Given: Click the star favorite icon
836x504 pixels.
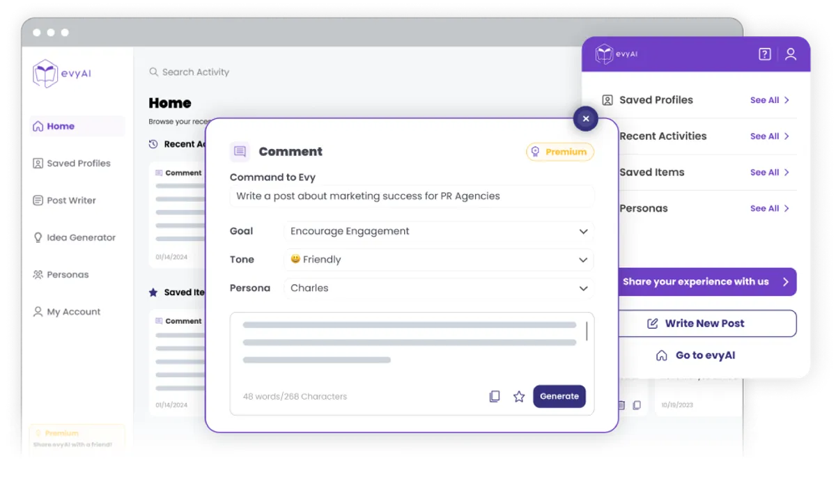Looking at the screenshot, I should click(x=519, y=396).
